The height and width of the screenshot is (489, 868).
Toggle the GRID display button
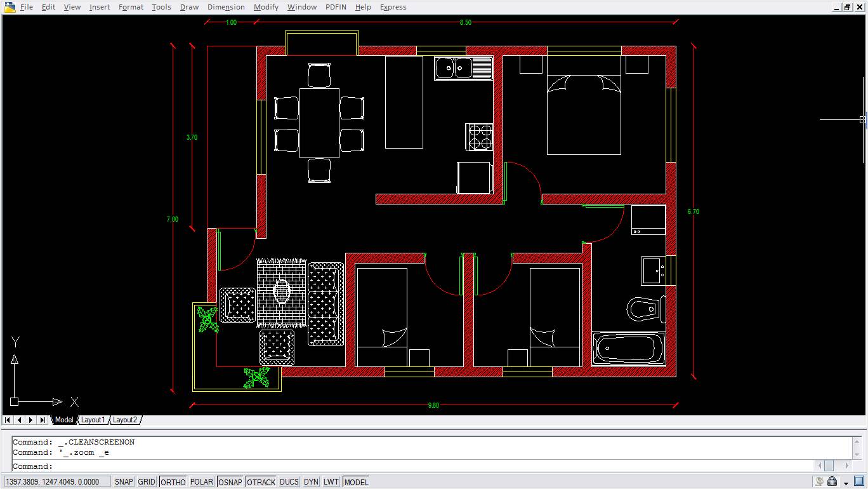[147, 482]
